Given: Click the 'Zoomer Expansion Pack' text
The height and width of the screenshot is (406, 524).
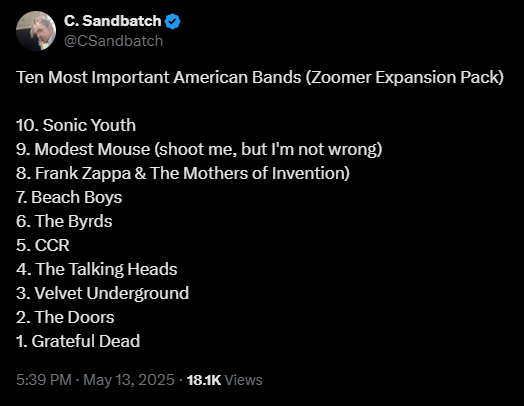Looking at the screenshot, I should point(405,78).
